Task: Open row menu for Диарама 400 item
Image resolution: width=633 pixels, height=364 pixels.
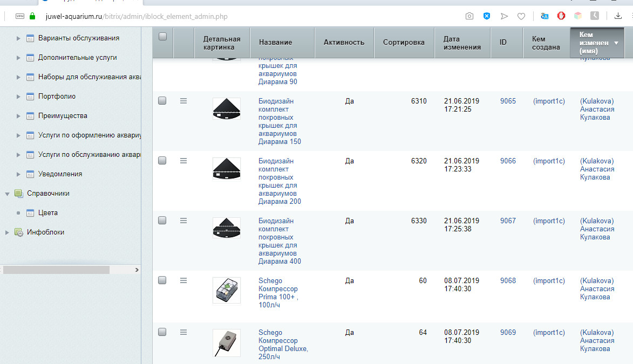Action: [x=183, y=221]
